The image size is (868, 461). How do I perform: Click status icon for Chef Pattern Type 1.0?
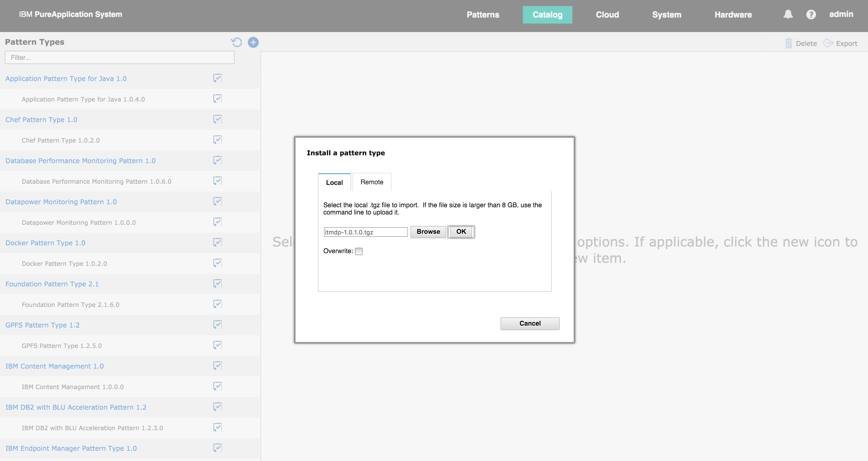click(x=217, y=119)
